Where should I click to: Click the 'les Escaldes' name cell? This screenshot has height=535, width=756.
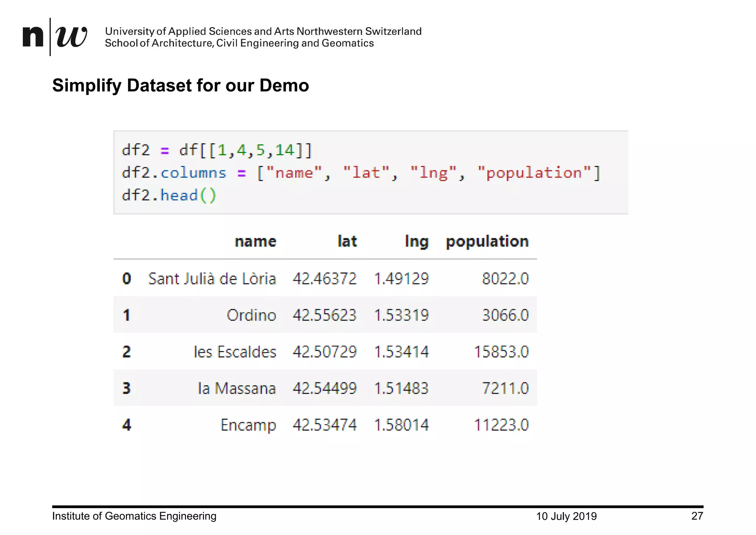pos(235,352)
